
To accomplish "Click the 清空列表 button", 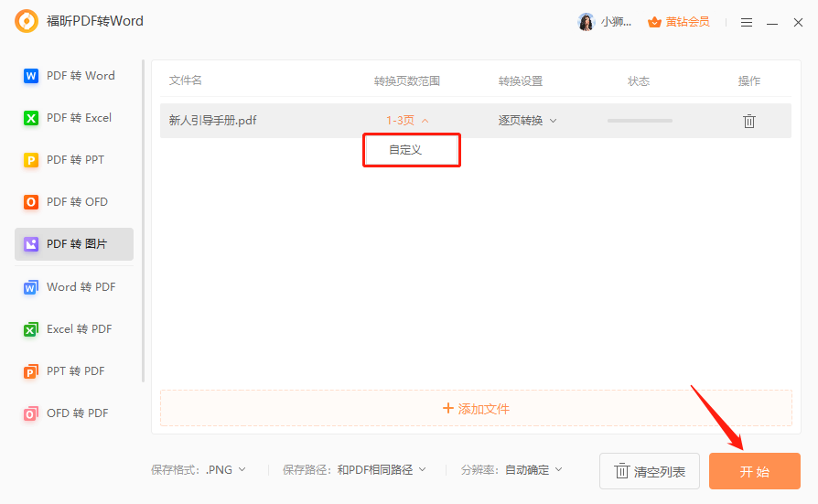I will click(x=650, y=471).
